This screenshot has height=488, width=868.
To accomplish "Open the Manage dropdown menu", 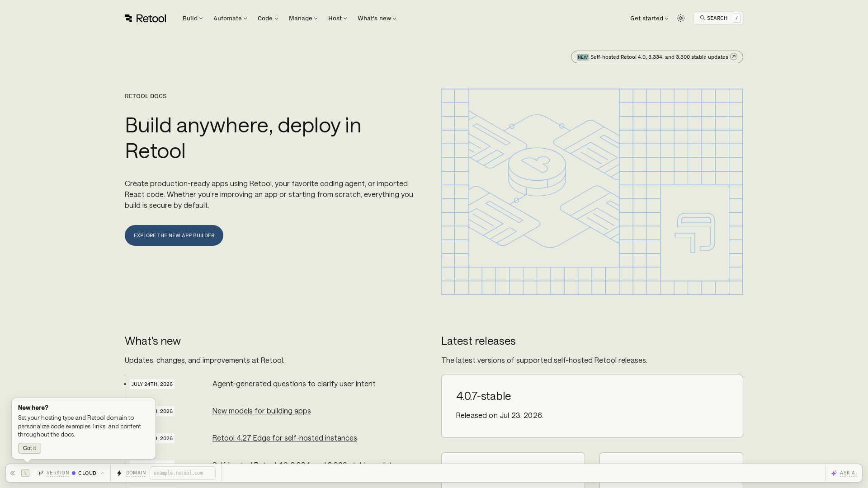I will [303, 18].
